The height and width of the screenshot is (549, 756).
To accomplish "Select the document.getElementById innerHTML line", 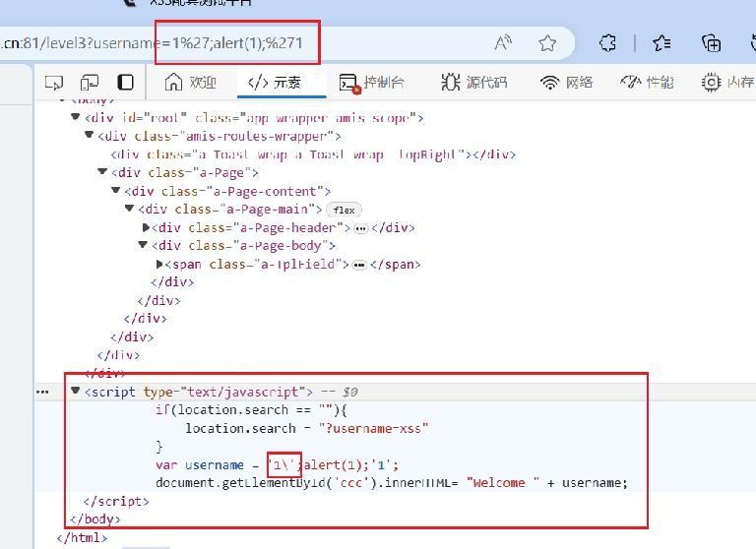I will tap(392, 482).
